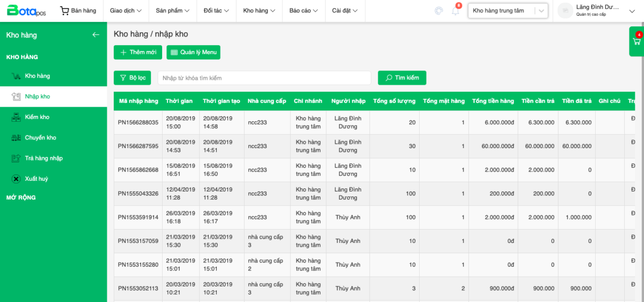Collapse sidebar with the back arrow
This screenshot has width=644, height=302.
(96, 35)
